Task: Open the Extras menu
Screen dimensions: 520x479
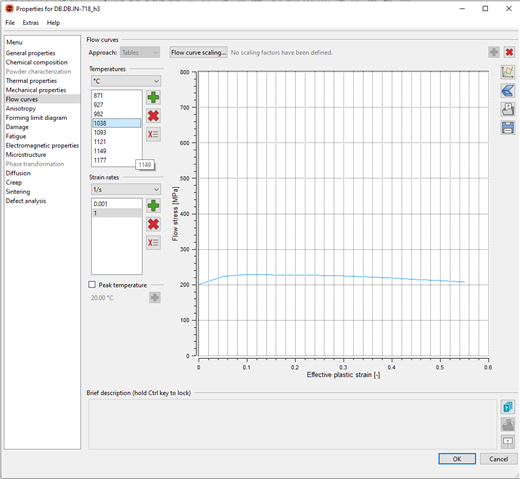Action: point(31,23)
